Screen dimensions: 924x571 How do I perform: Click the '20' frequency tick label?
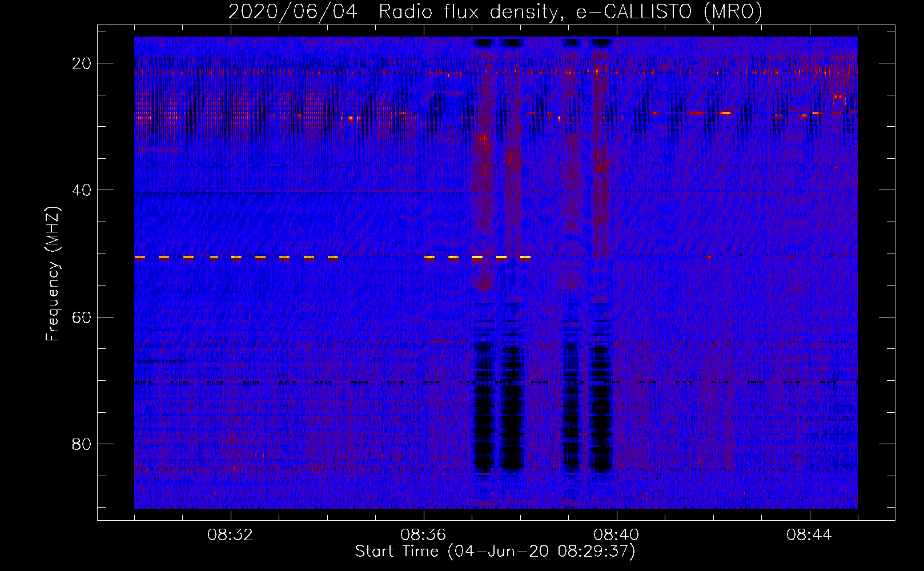(82, 63)
